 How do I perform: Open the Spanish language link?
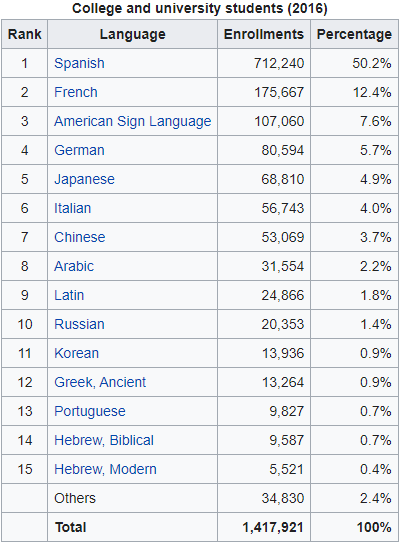pyautogui.click(x=79, y=64)
